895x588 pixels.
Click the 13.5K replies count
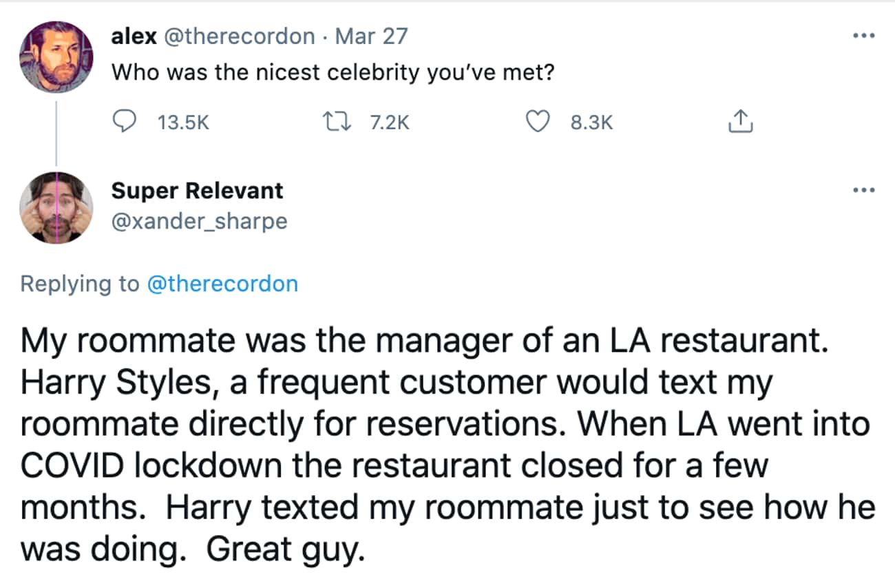pos(183,123)
